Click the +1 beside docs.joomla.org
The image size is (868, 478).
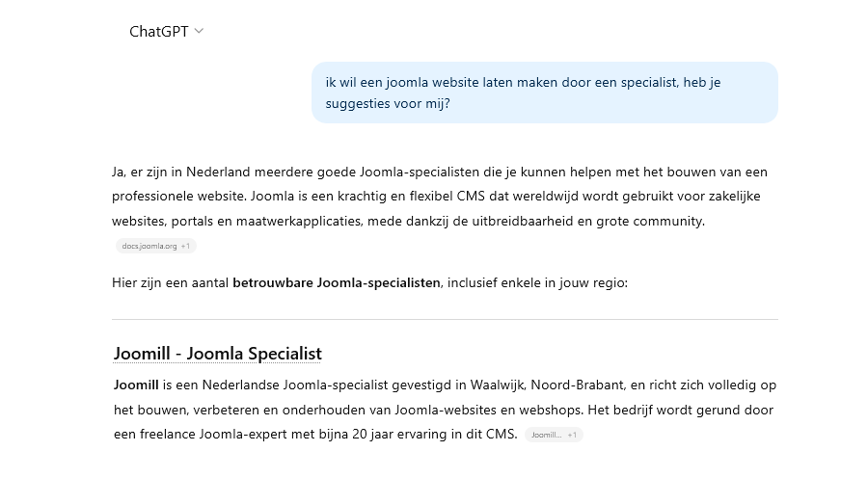coord(187,247)
